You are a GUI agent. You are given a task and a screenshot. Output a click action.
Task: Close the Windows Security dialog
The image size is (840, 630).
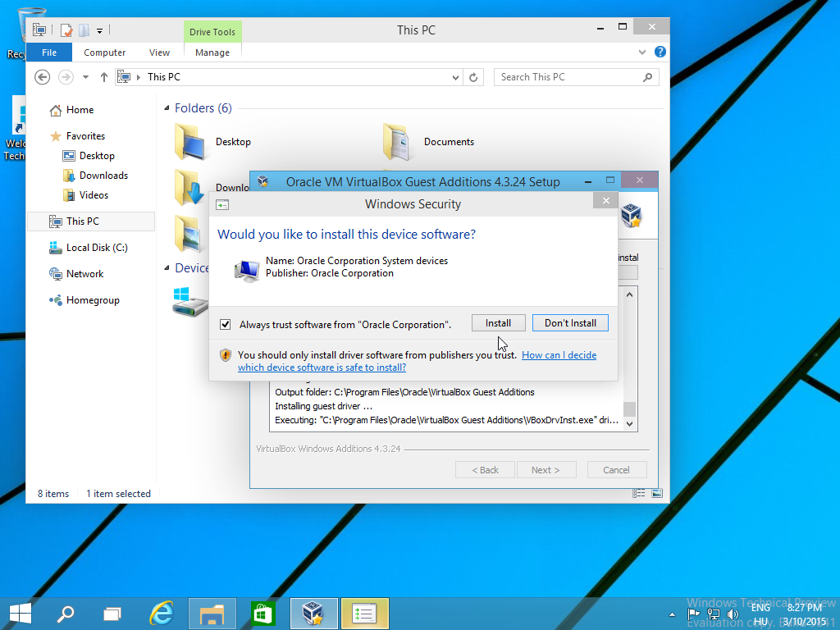click(x=606, y=200)
